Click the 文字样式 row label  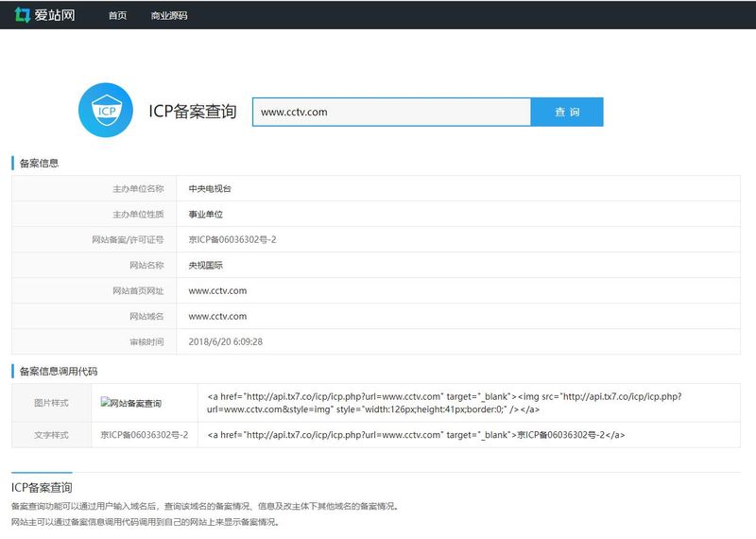tap(51, 435)
